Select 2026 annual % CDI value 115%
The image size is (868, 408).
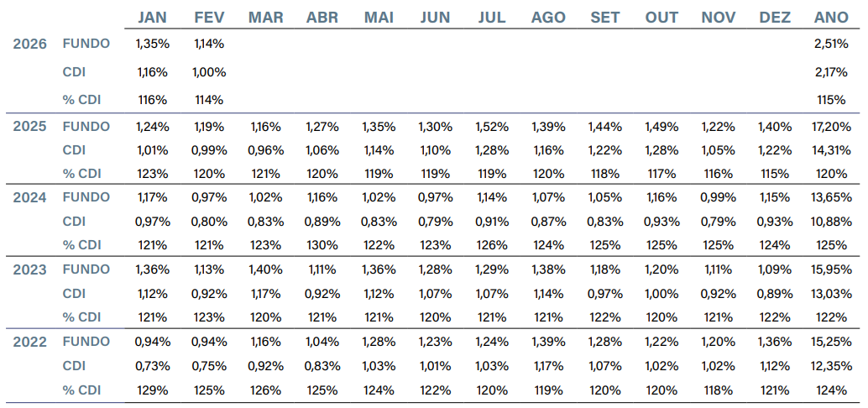click(x=831, y=100)
